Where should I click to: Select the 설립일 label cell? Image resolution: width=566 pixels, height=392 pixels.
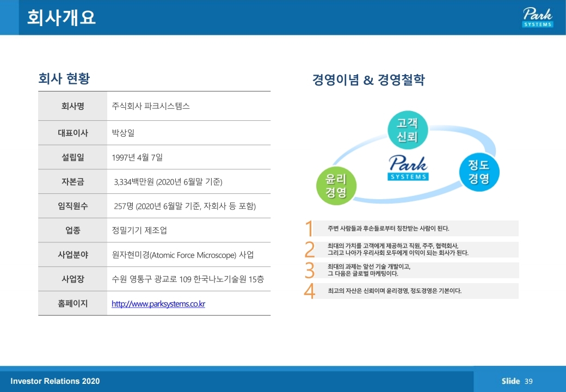click(72, 157)
